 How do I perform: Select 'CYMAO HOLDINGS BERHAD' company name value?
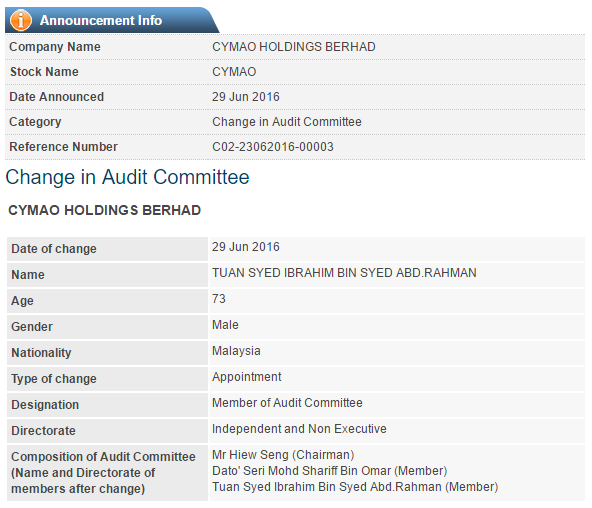click(x=294, y=47)
